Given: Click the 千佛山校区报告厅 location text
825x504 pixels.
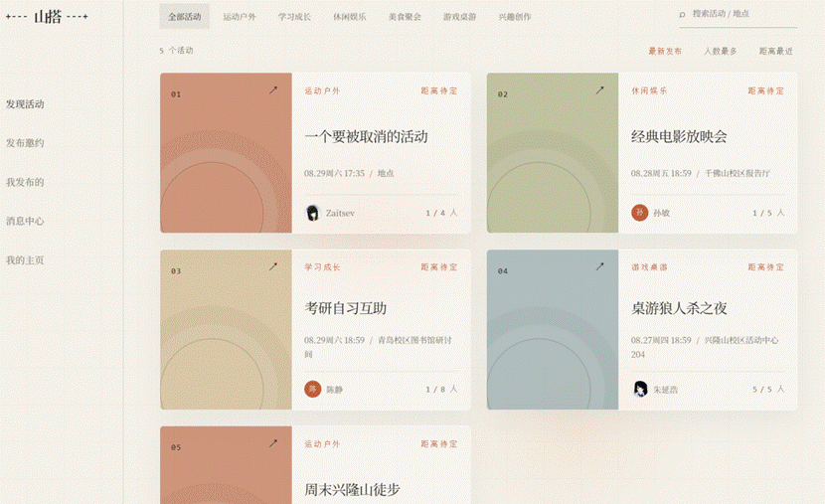Looking at the screenshot, I should tap(738, 173).
